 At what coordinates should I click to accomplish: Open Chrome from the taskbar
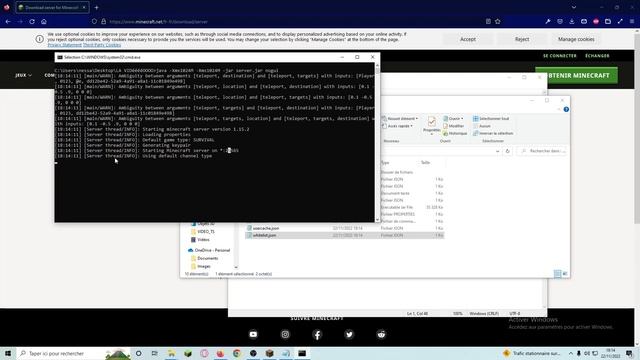(237, 353)
